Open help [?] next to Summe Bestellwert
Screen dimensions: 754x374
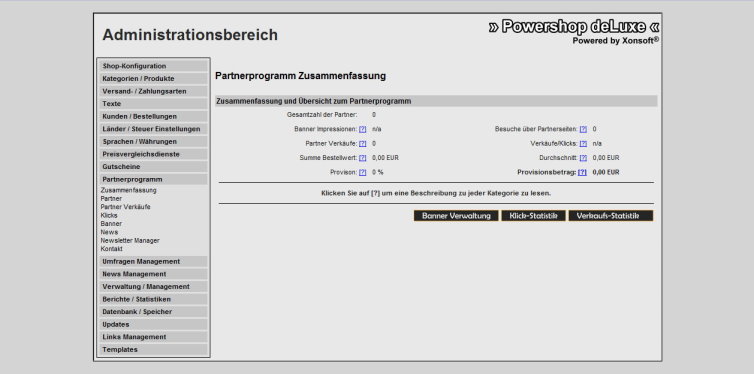[363, 158]
